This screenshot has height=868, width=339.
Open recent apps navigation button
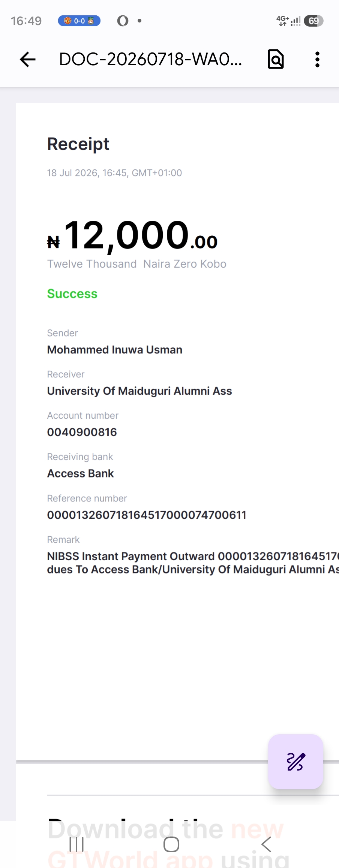pos(76,845)
